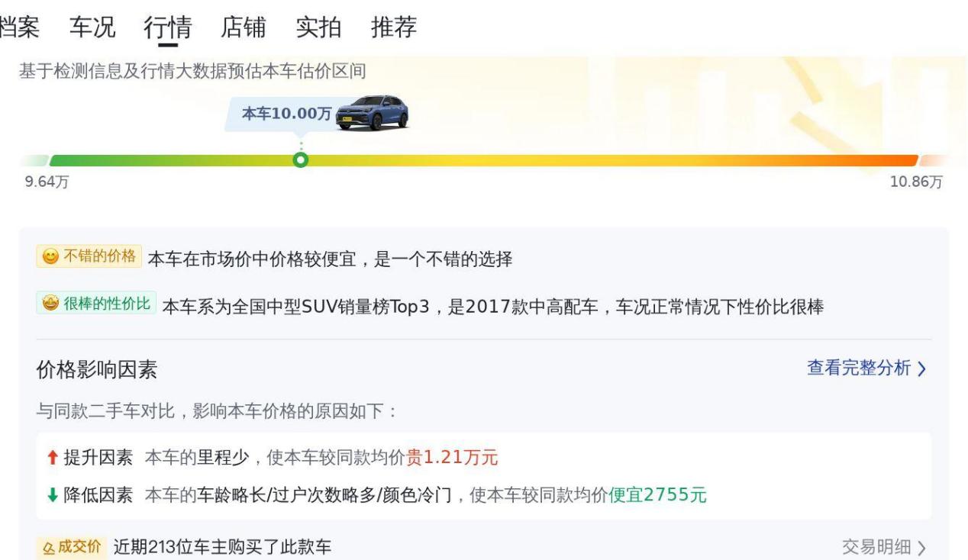Click the green 便宜2755元 price text
968x560 pixels.
click(x=657, y=495)
